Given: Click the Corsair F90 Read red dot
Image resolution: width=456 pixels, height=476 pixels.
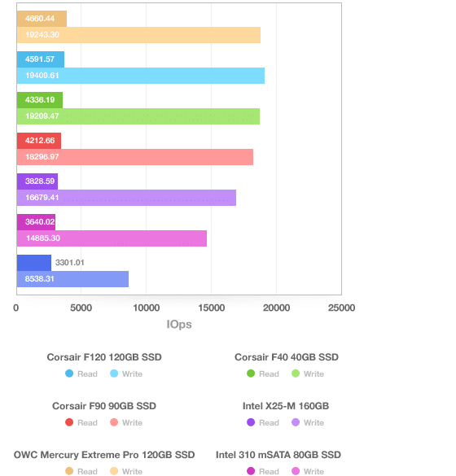Looking at the screenshot, I should [x=69, y=422].
